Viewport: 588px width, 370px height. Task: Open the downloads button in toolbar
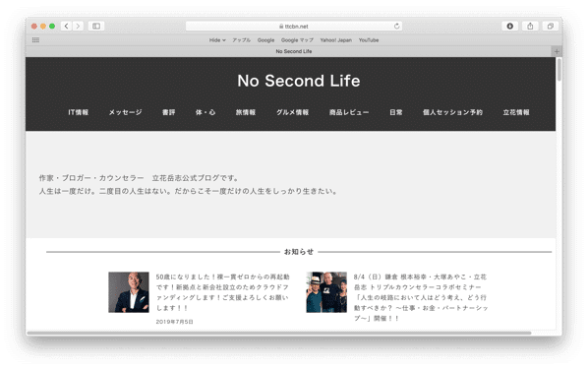[x=510, y=26]
